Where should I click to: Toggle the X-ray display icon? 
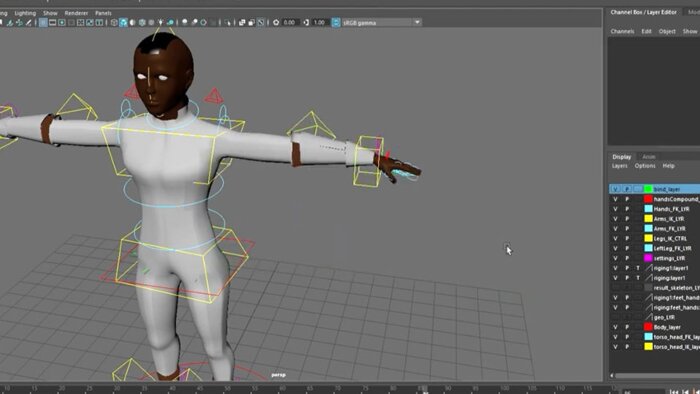pyautogui.click(x=242, y=22)
